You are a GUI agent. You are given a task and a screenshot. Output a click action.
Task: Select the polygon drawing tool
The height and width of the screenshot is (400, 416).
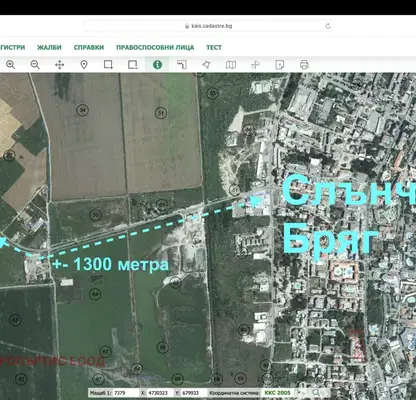(206, 64)
